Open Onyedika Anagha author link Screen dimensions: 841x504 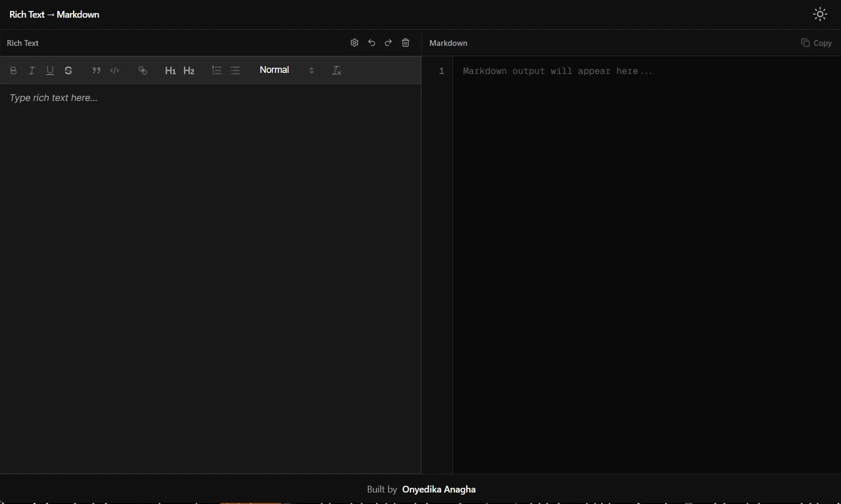click(x=439, y=489)
